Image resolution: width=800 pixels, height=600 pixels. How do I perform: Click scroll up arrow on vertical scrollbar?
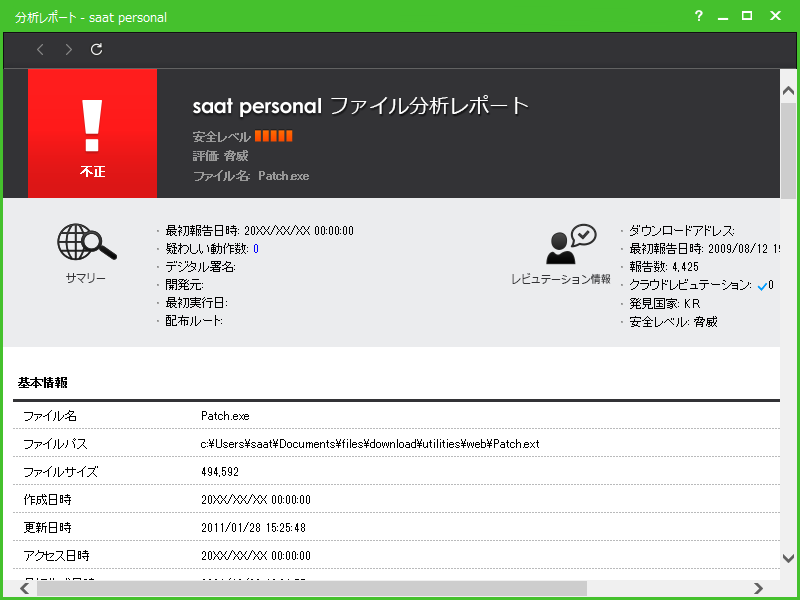788,91
